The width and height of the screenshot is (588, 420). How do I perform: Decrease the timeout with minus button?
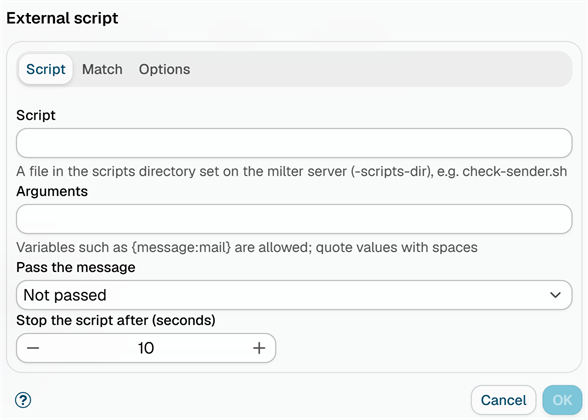[x=33, y=348]
